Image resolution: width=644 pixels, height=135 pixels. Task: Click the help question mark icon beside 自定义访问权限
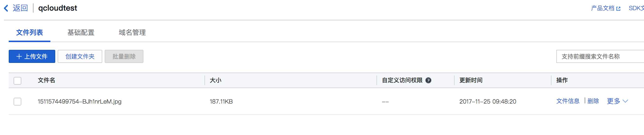pyautogui.click(x=428, y=80)
